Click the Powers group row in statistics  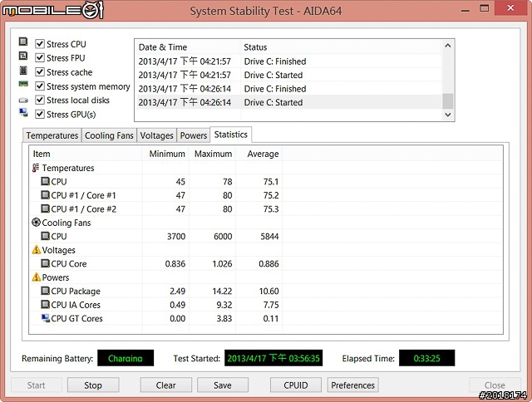coord(266,277)
